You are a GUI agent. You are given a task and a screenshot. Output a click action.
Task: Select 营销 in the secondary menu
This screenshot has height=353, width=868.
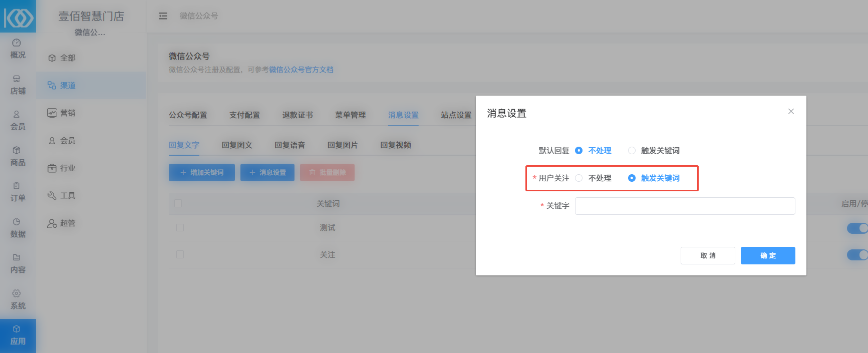68,113
